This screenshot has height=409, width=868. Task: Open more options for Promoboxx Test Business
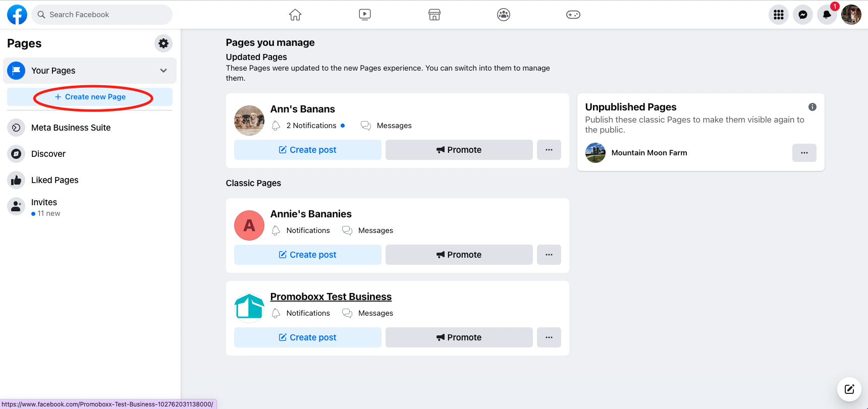tap(549, 337)
